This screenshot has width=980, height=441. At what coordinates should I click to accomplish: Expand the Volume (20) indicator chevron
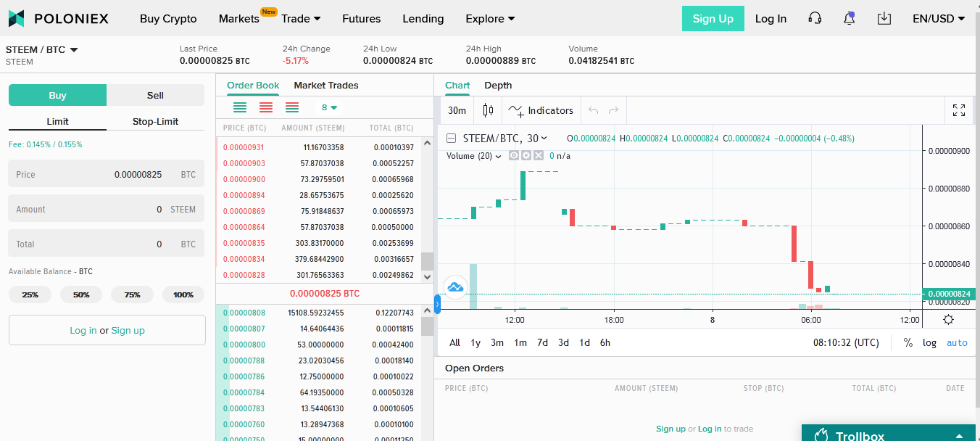(x=499, y=156)
